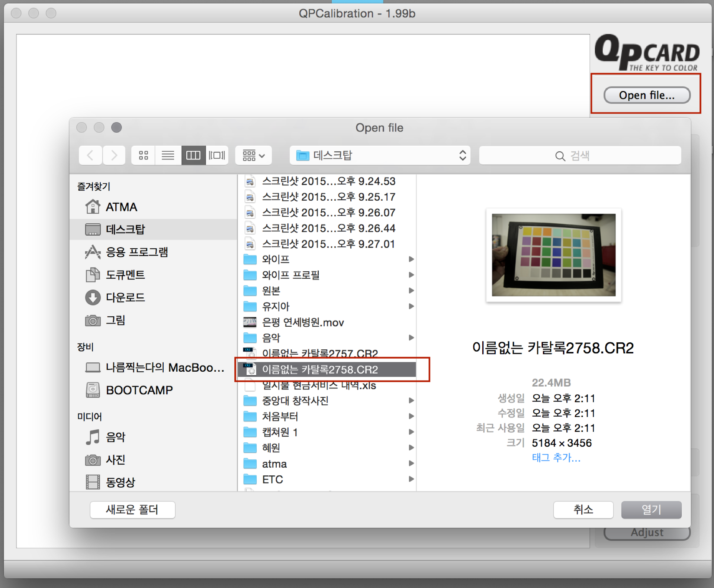Click the 검색 search field

click(580, 155)
